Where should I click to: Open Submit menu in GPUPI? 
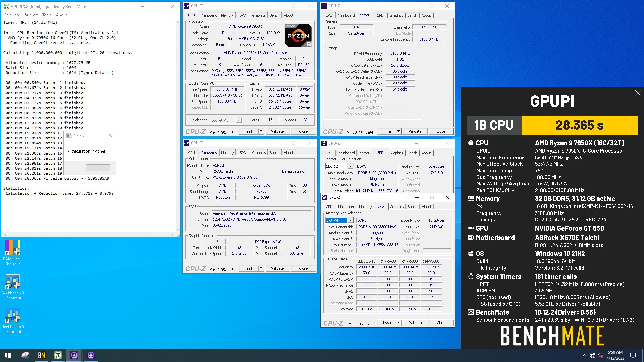click(31, 15)
